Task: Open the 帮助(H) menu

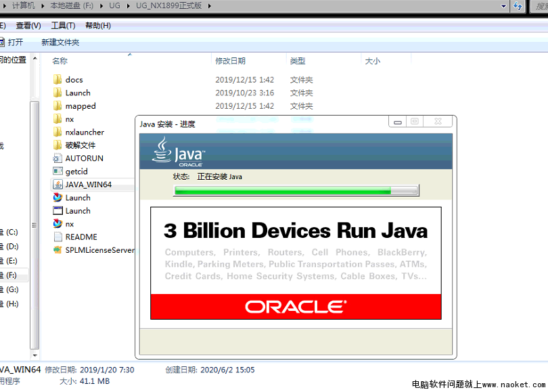Action: click(x=98, y=26)
